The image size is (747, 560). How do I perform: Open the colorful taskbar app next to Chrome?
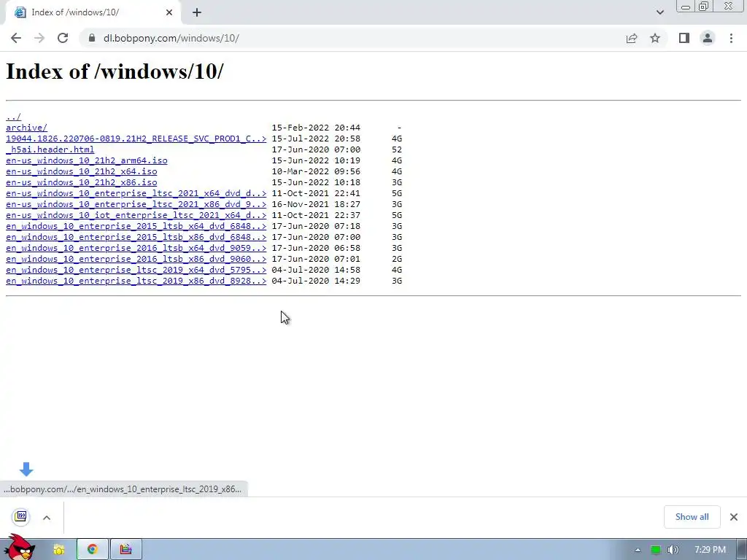tap(125, 550)
